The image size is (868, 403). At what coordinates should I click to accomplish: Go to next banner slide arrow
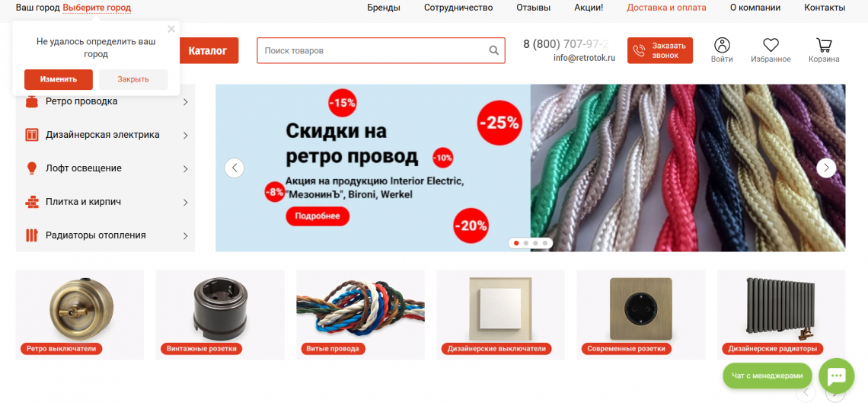[826, 168]
